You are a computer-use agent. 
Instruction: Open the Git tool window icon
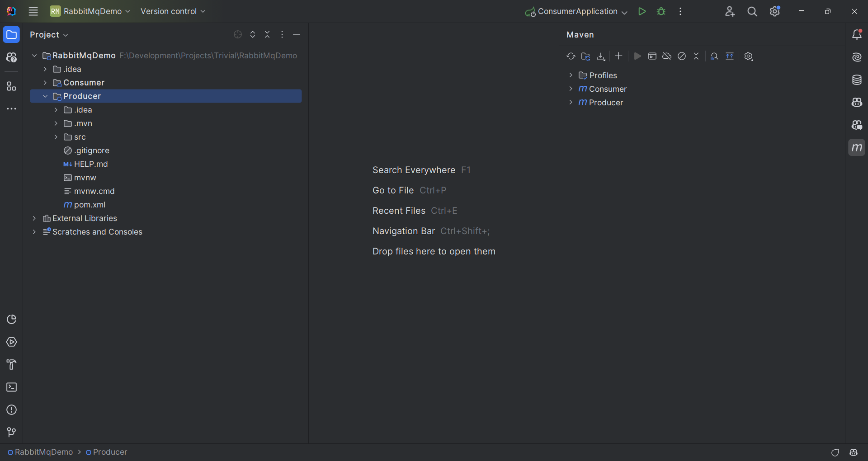(x=12, y=433)
